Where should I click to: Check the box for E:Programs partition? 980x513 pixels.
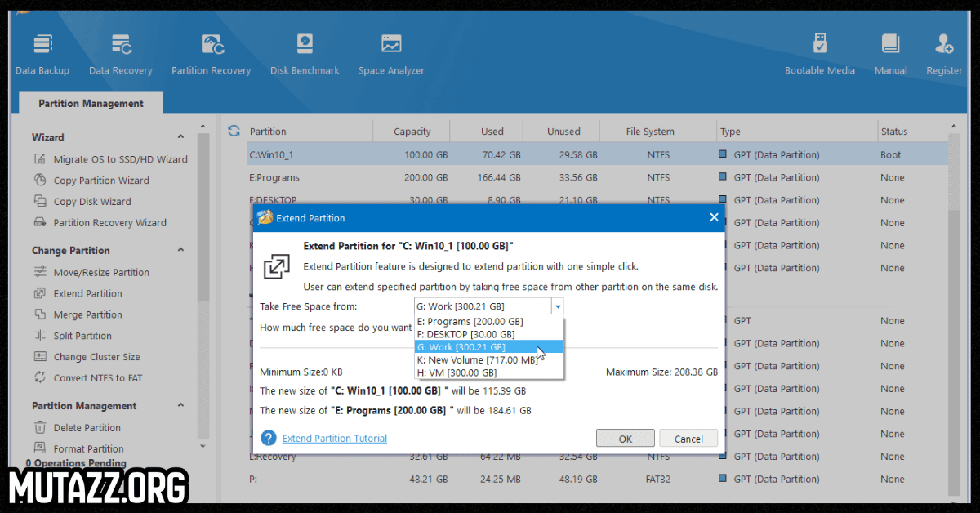(x=720, y=177)
